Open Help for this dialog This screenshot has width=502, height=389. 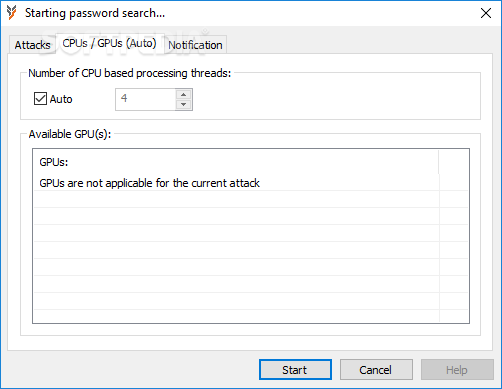[457, 370]
